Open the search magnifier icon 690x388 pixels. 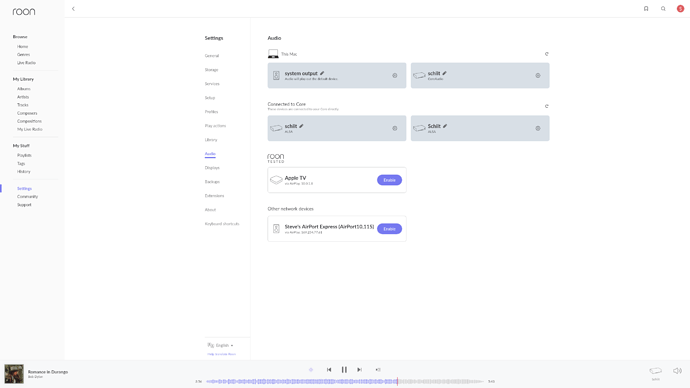[663, 9]
